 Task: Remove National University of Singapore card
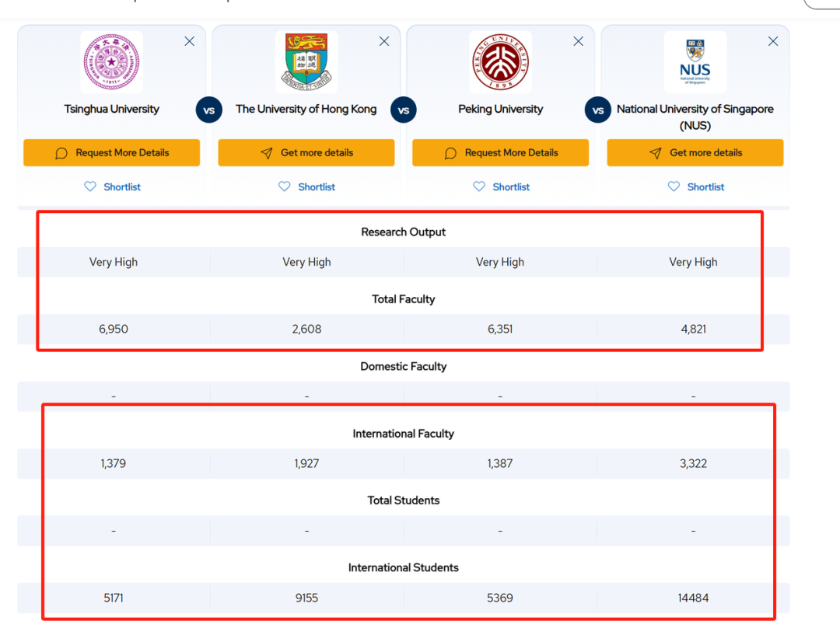(772, 42)
